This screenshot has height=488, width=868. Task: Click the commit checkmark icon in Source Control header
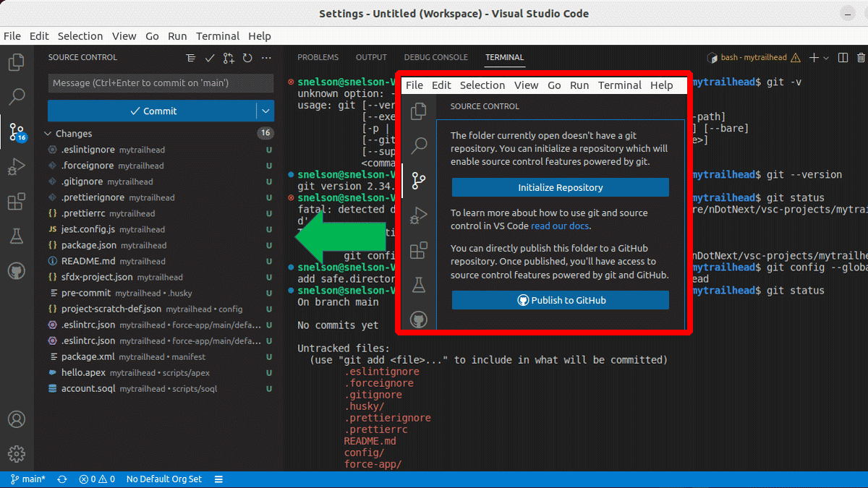[x=210, y=58]
